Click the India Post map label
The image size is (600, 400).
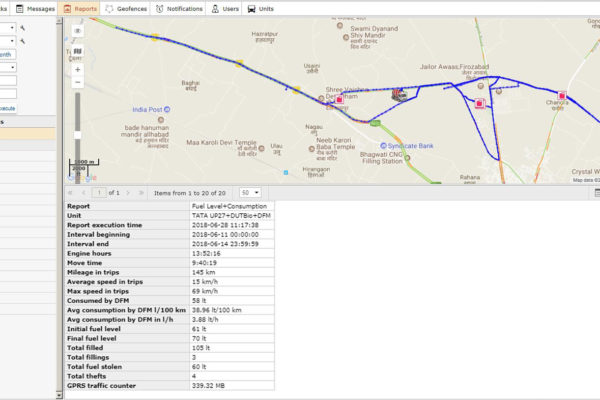(150, 109)
